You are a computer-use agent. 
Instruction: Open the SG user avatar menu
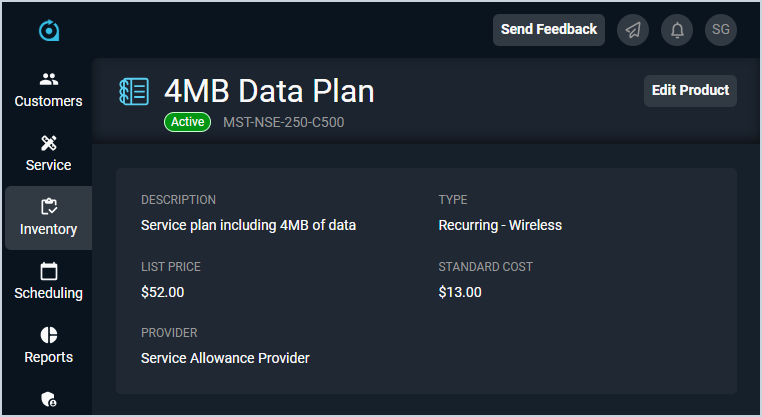pyautogui.click(x=721, y=30)
